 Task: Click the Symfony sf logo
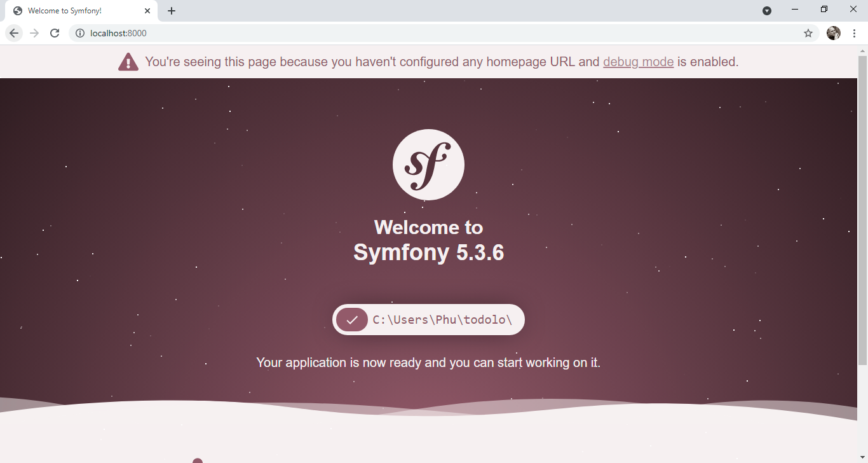(428, 165)
